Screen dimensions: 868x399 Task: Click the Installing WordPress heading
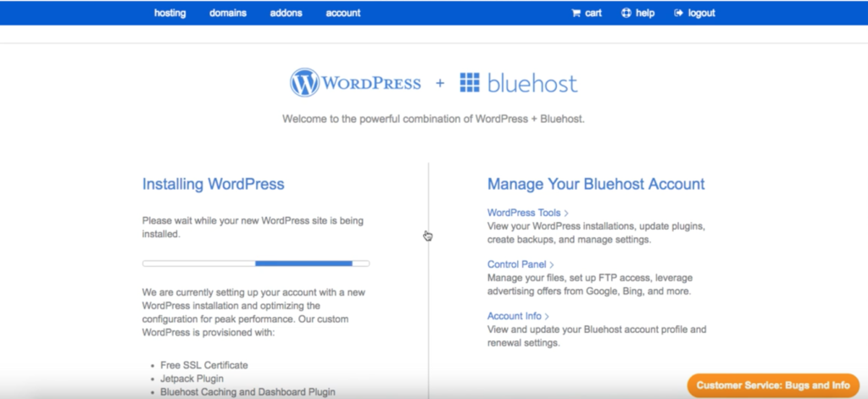pos(213,185)
